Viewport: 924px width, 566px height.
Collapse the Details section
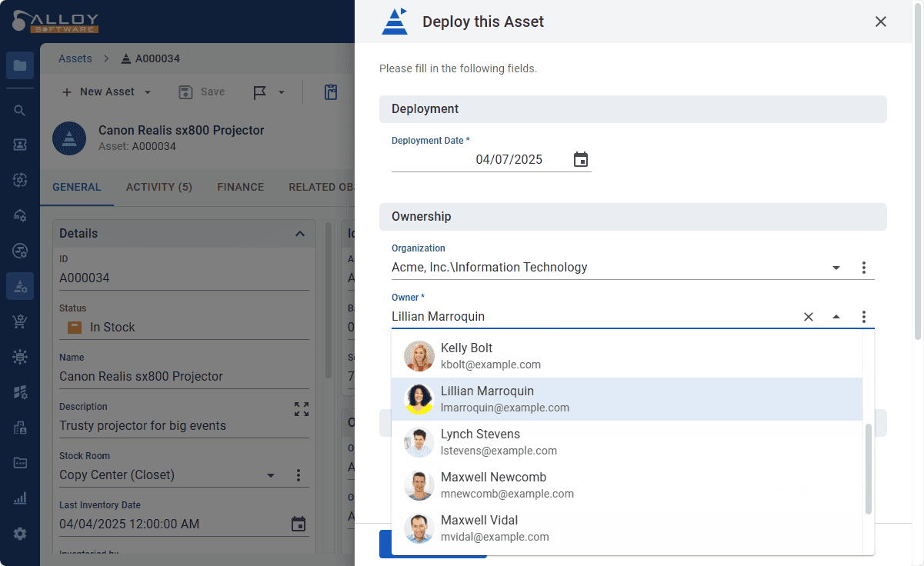300,234
